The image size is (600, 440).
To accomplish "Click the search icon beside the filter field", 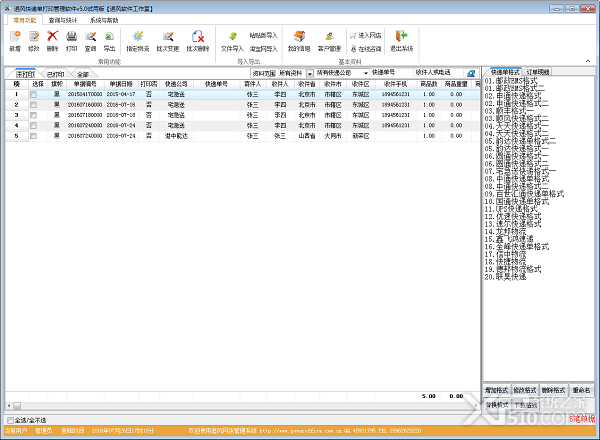I will click(471, 73).
